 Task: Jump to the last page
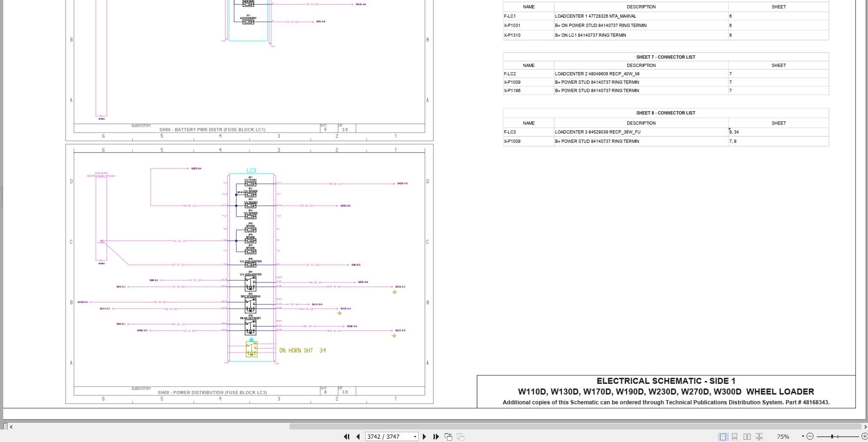[436, 436]
